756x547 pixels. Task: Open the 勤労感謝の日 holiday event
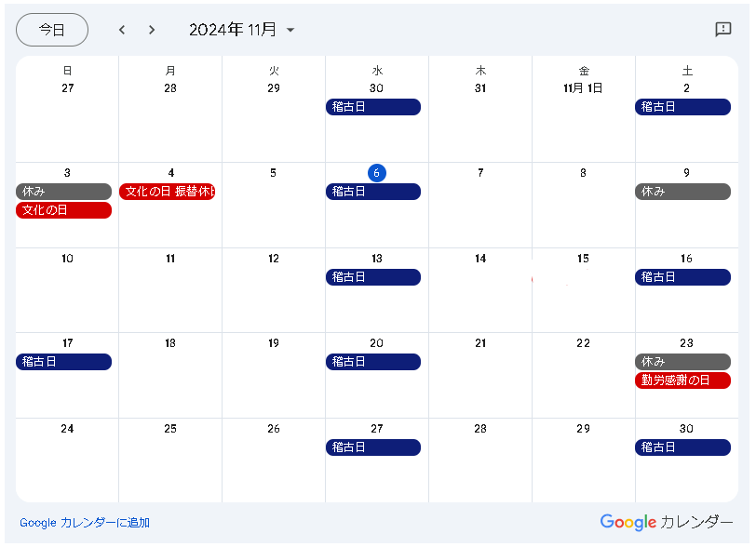pos(682,380)
